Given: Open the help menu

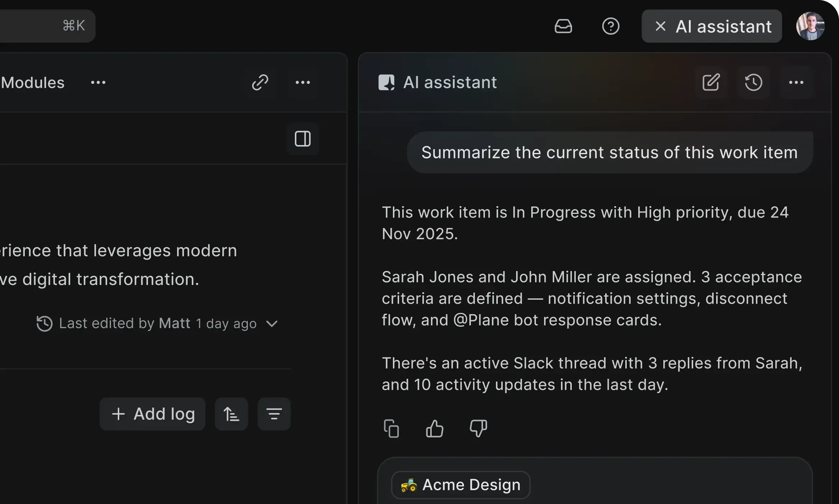Looking at the screenshot, I should point(611,26).
